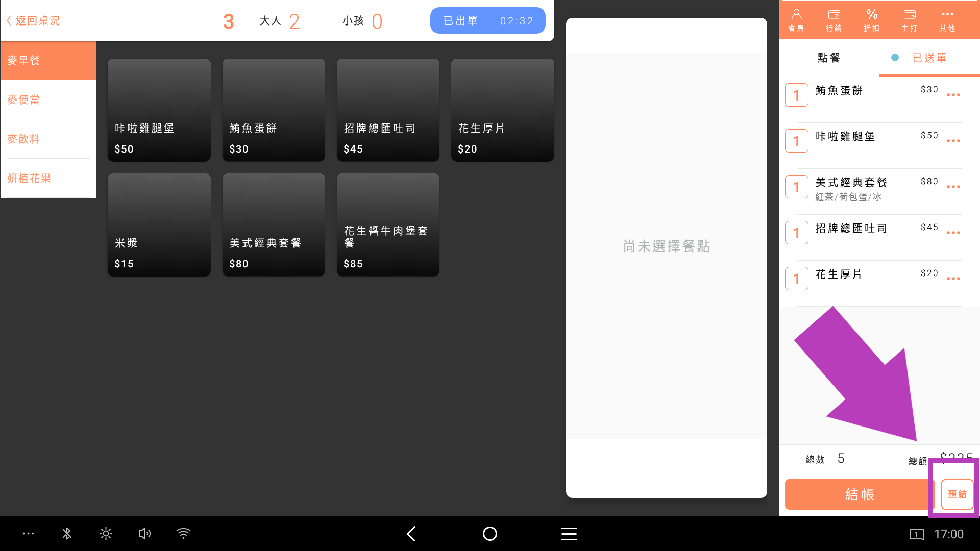Select the 妍植花果 category
980x551 pixels.
coord(29,178)
